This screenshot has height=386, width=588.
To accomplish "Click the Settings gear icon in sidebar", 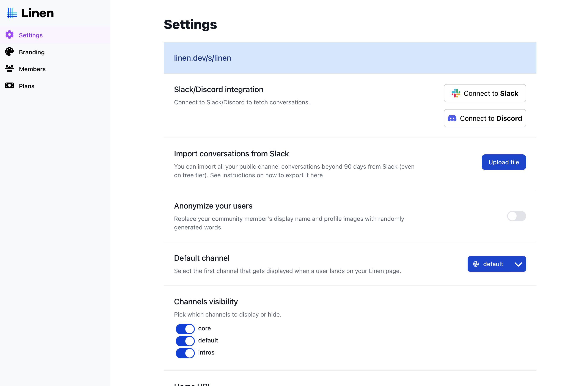I will pyautogui.click(x=9, y=35).
